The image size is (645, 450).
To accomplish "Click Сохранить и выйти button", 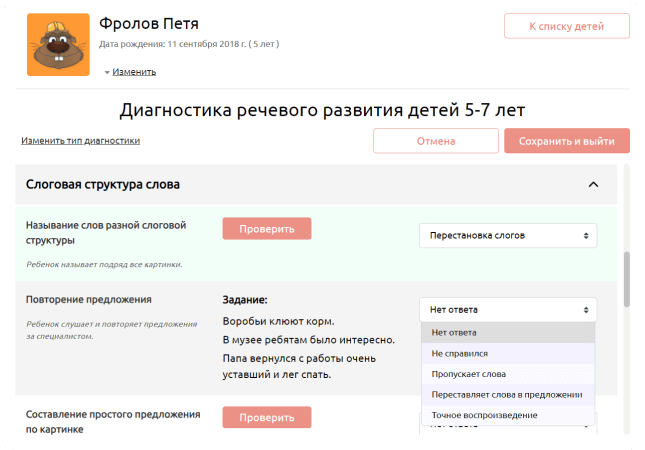I will click(x=566, y=141).
